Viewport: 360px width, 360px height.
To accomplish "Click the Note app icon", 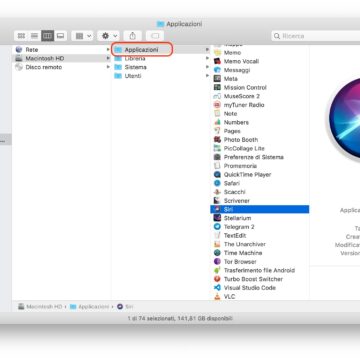I will pyautogui.click(x=217, y=114).
